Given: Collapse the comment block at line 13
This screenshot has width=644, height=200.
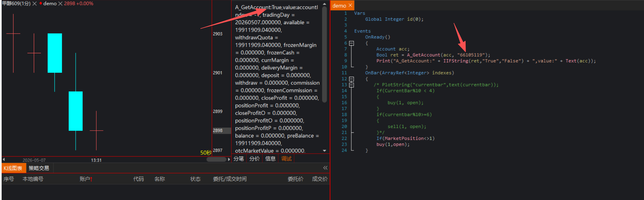Looking at the screenshot, I should point(351,85).
